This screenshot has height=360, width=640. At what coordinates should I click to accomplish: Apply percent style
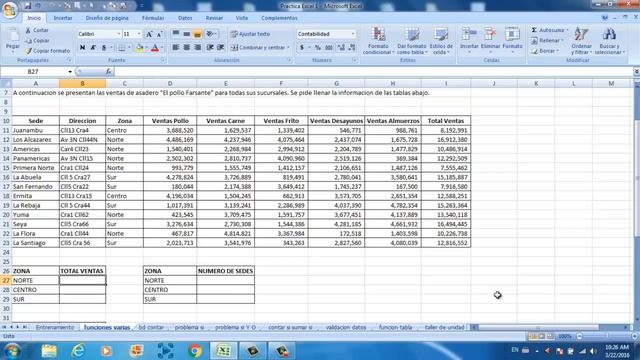pyautogui.click(x=318, y=48)
